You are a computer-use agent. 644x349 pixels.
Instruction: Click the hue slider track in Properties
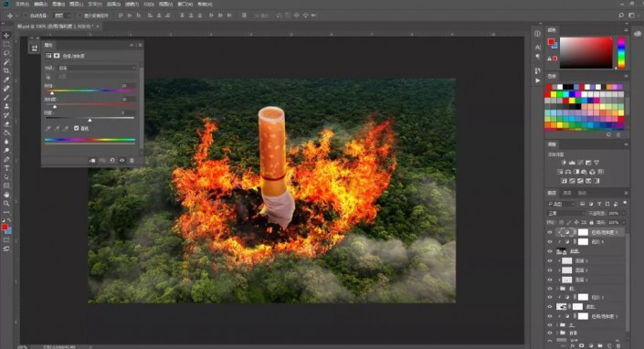click(x=90, y=90)
